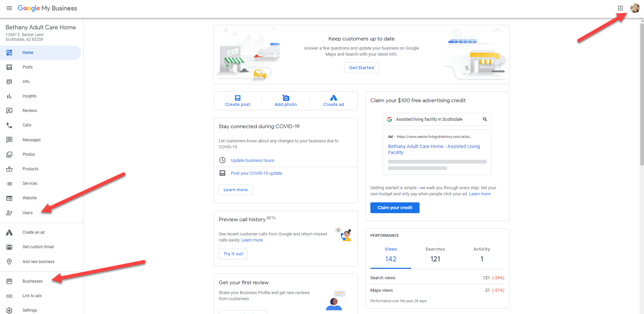644x314 pixels.
Task: Click the Reviews icon in sidebar
Action: [x=9, y=111]
